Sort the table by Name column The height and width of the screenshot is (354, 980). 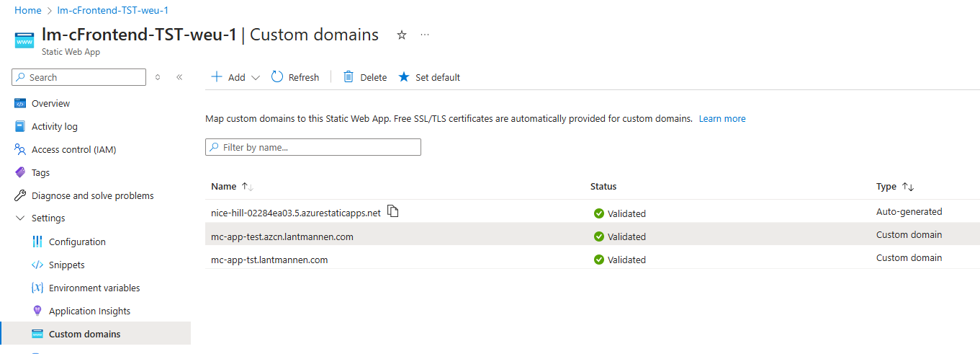[x=232, y=186]
